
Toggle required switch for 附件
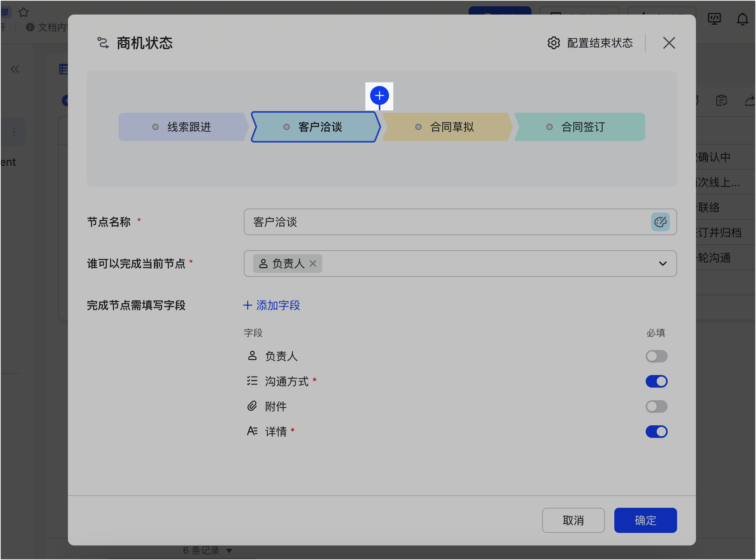point(656,406)
